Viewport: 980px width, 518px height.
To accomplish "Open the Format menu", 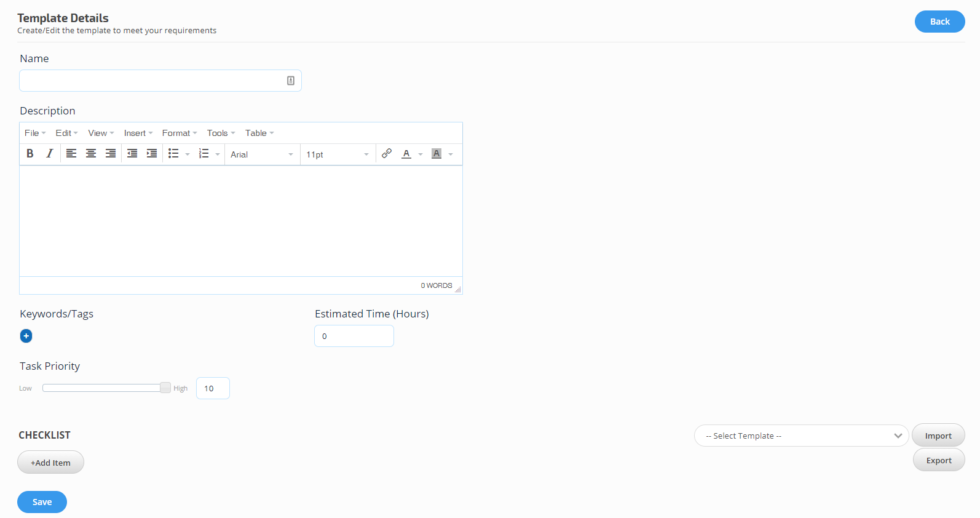I will [180, 133].
